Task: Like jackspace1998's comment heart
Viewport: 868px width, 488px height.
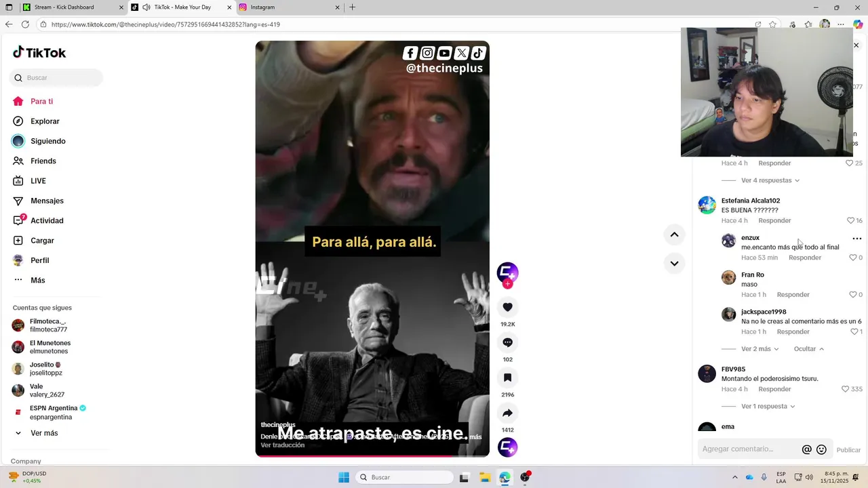Action: tap(854, 332)
